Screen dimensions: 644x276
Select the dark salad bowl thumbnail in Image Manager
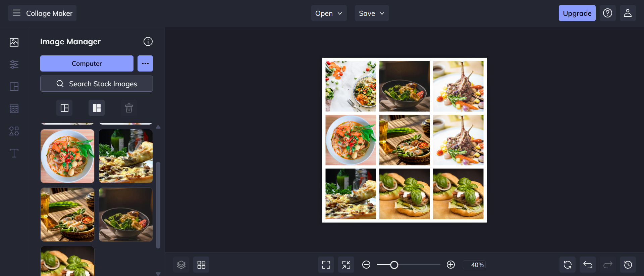[126, 215]
